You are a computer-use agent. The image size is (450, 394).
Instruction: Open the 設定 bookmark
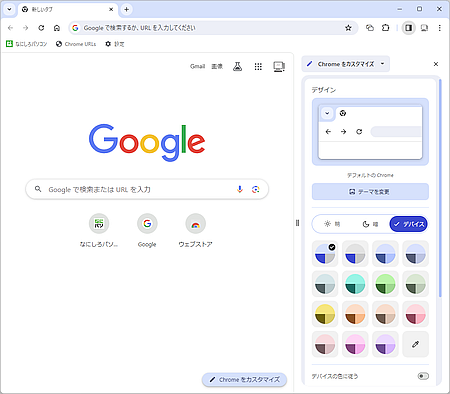coord(115,44)
